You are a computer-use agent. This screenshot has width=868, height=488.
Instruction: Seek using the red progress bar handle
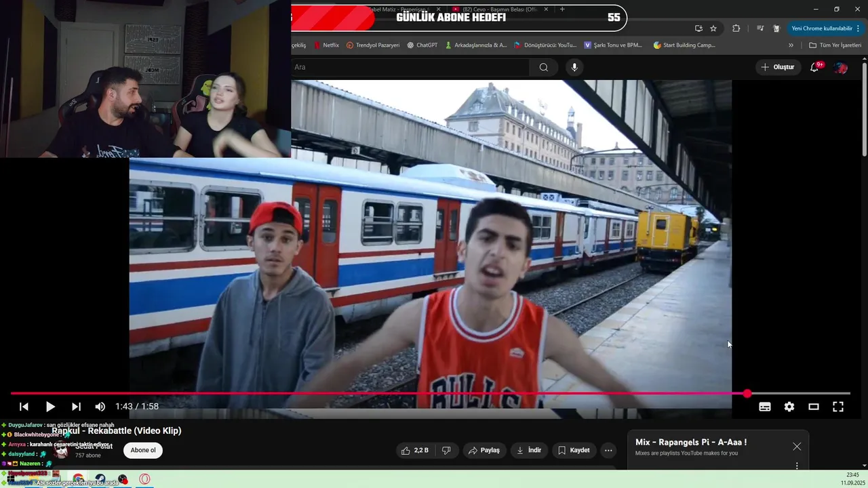point(747,394)
